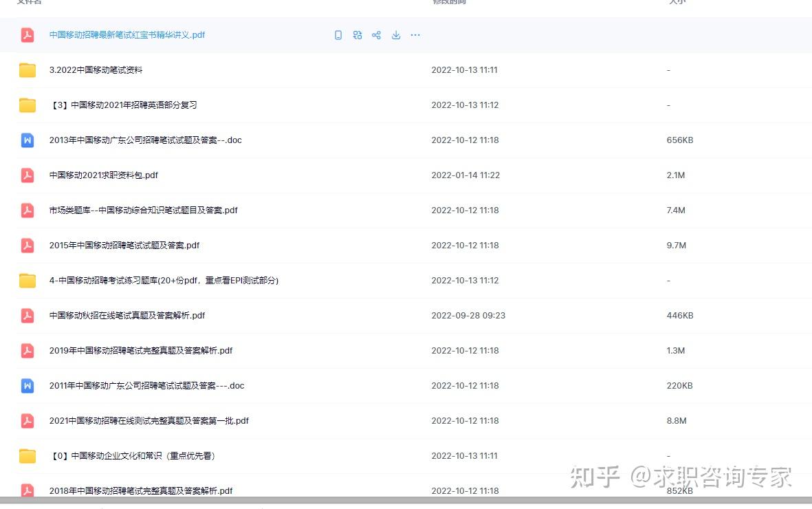The image size is (812, 509).
Task: Open folder 3.2022中国移动笔试资料
Action: [96, 70]
